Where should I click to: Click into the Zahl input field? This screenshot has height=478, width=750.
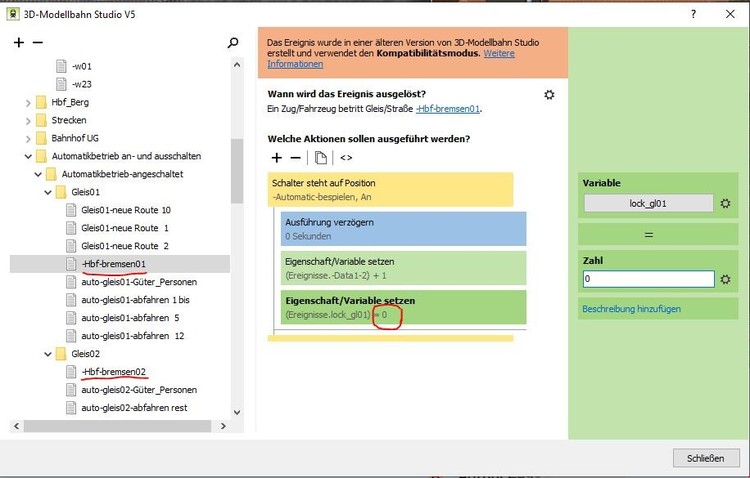pos(648,279)
